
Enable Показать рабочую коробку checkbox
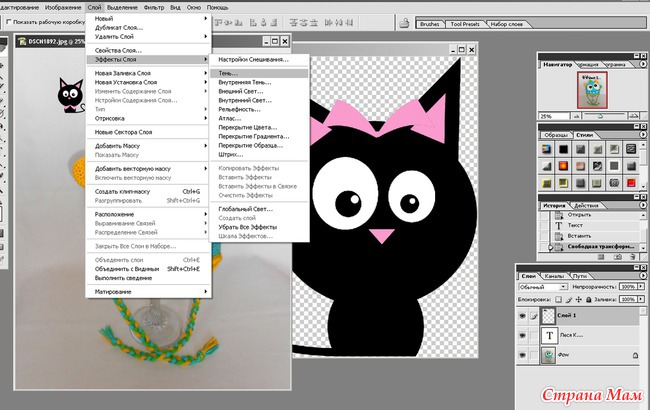(8, 21)
